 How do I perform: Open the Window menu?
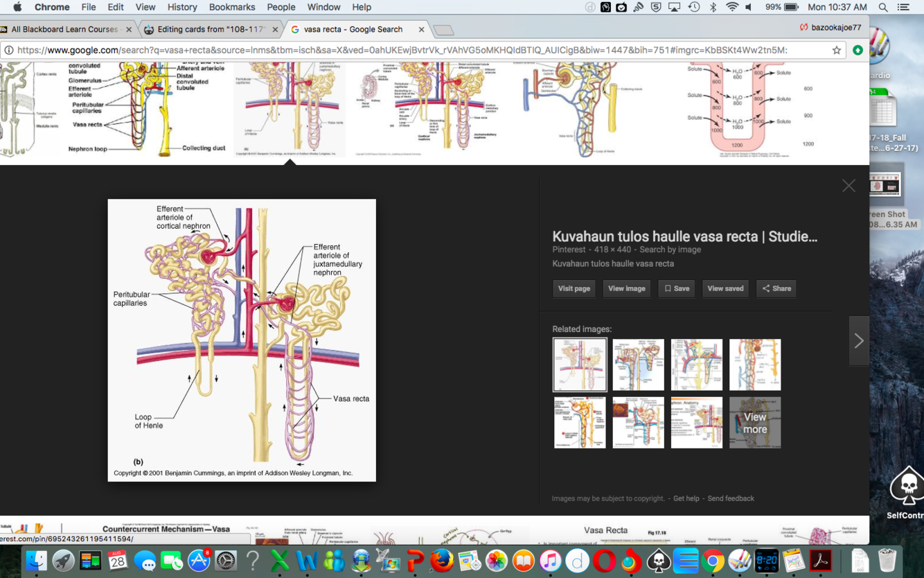click(323, 7)
